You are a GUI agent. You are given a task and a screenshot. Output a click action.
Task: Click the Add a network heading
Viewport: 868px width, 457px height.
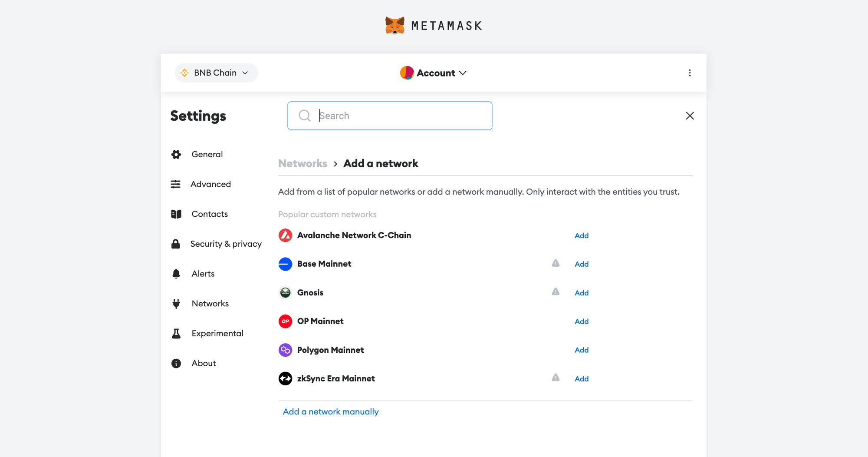(x=381, y=164)
